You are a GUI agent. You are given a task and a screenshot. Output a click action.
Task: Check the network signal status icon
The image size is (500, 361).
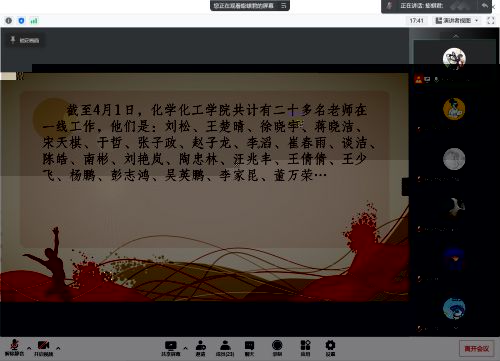coord(34,21)
